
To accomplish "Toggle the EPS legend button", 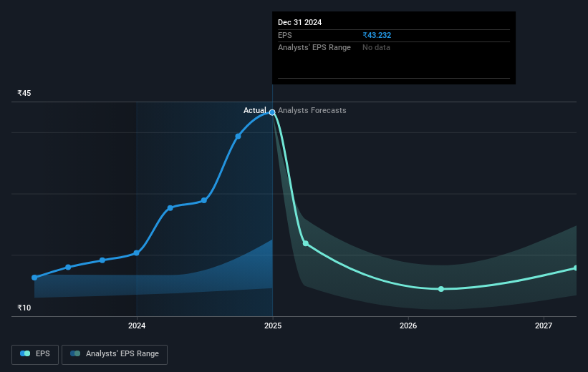I will [x=35, y=354].
